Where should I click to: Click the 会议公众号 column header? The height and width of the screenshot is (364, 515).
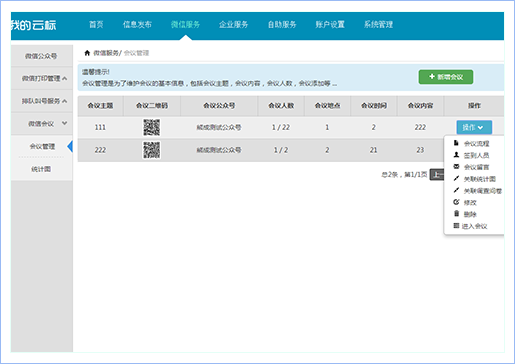[x=219, y=106]
